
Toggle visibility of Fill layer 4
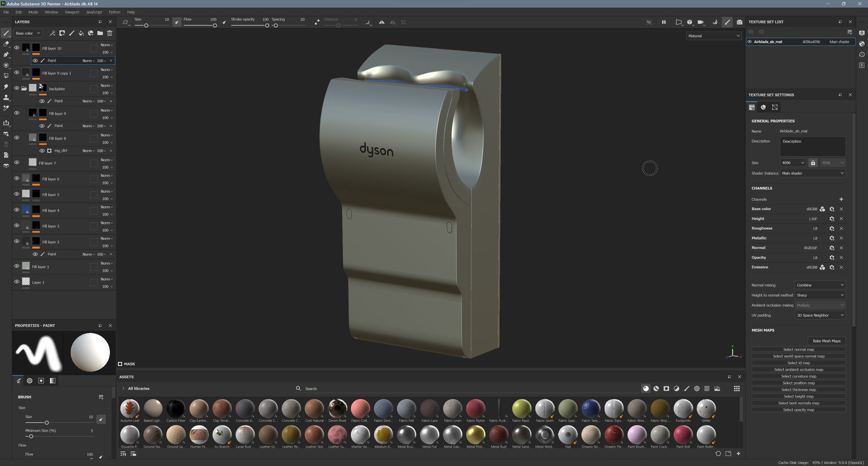(17, 210)
